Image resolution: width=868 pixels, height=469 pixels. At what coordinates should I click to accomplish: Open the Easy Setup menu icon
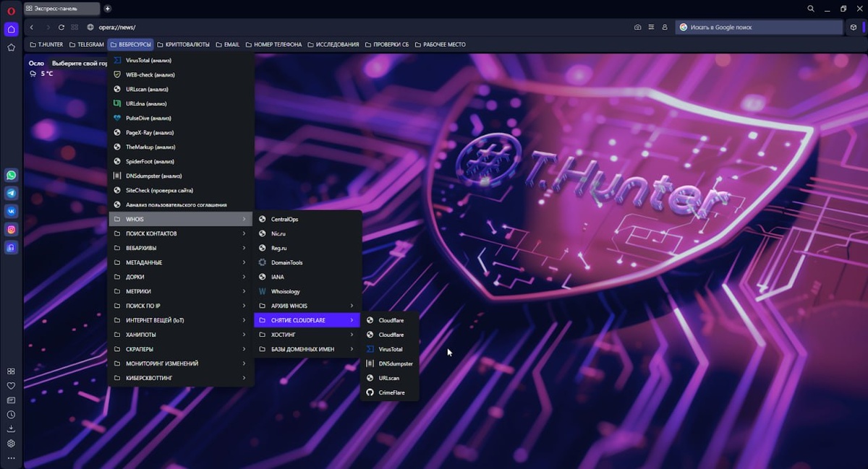coord(651,27)
